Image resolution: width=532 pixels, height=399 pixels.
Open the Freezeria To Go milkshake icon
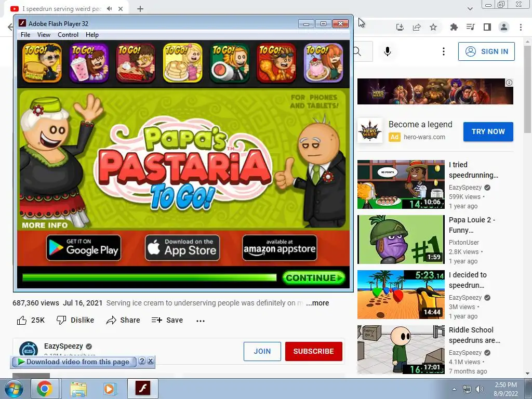point(89,63)
